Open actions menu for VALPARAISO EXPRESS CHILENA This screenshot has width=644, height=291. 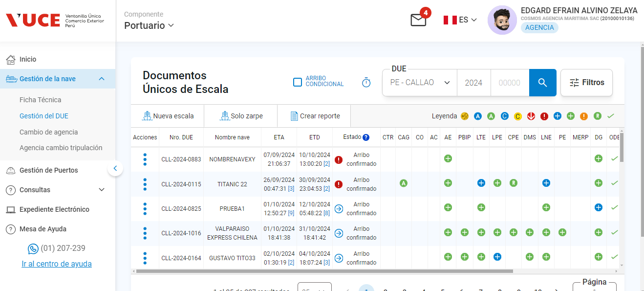(x=145, y=233)
